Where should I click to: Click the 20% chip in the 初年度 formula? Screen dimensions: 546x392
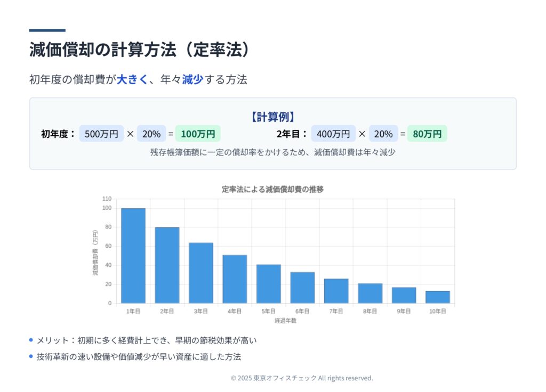click(x=151, y=134)
